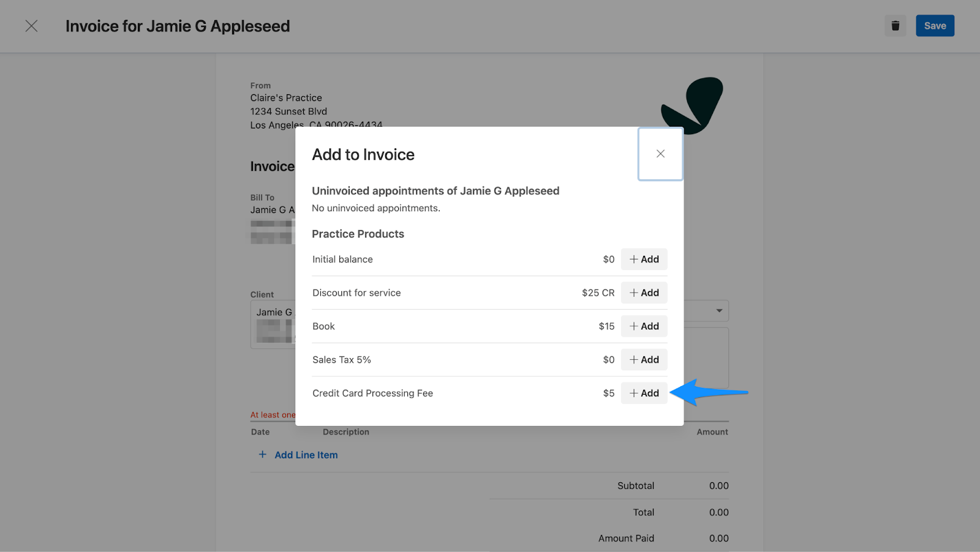Add the Credit Card Processing Fee
Screen dimensions: 980x552
(x=644, y=393)
